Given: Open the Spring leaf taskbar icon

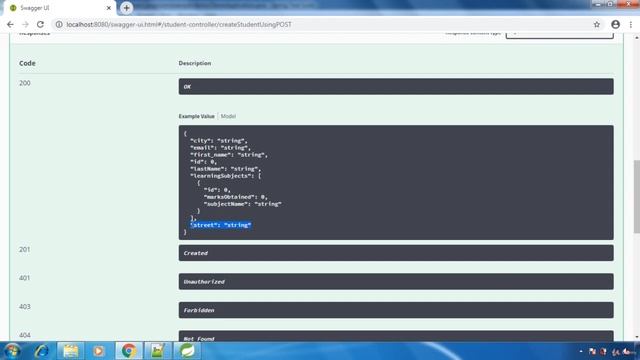Looking at the screenshot, I should coord(187,351).
